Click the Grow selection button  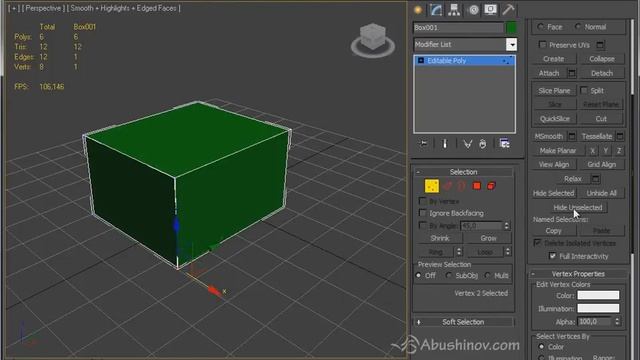[488, 238]
